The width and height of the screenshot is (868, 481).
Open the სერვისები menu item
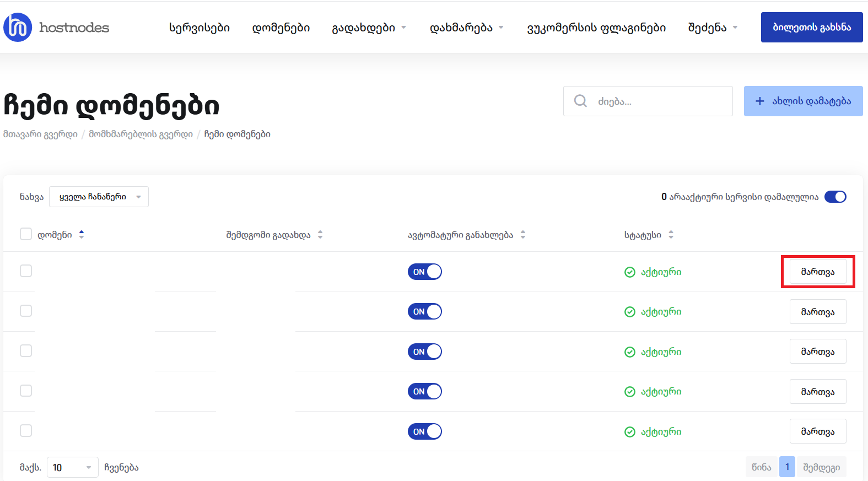pos(200,28)
